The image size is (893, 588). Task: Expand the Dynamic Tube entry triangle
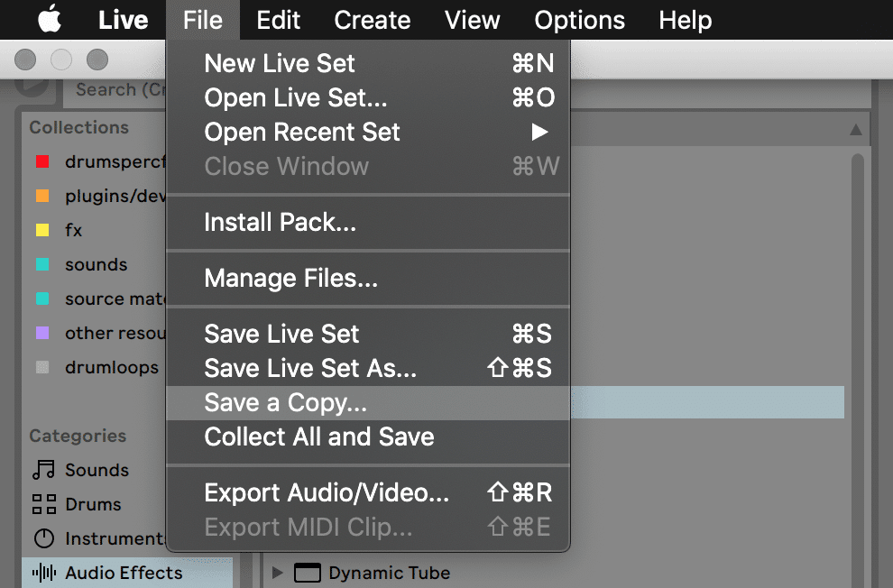(x=277, y=573)
